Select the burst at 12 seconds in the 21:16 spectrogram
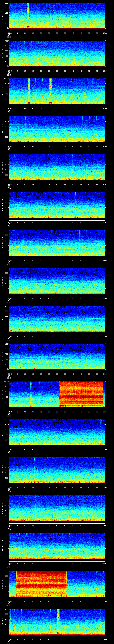Screen dimensions: 114x644 pos(29,91)
